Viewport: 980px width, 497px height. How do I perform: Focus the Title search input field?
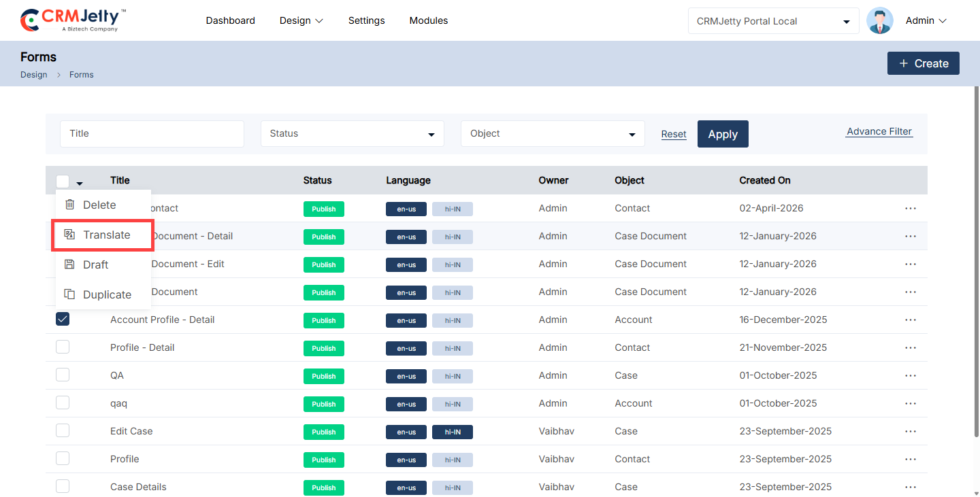click(x=152, y=133)
